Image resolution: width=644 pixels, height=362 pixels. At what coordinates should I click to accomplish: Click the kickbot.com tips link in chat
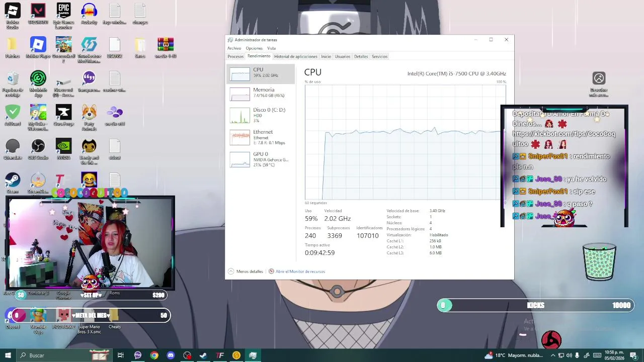pos(563,139)
